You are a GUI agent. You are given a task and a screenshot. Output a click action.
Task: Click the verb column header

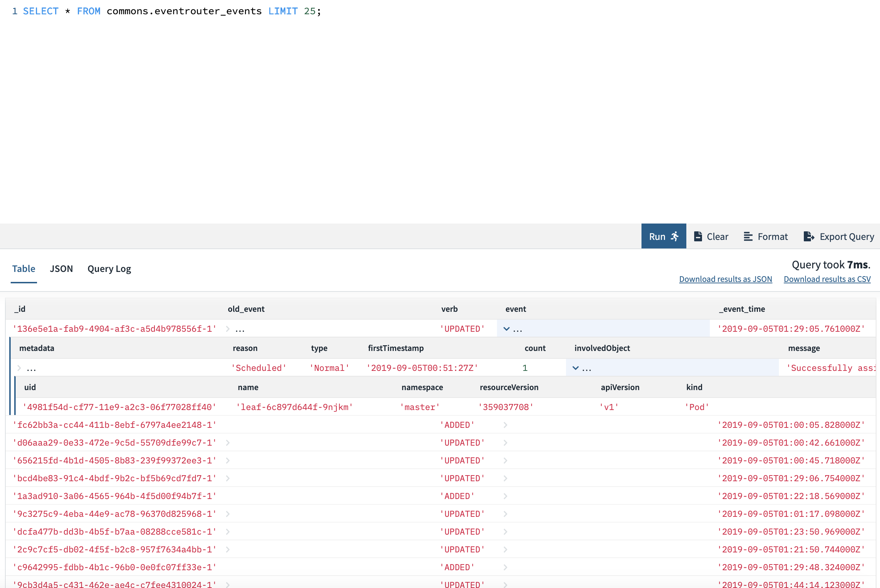pos(449,309)
